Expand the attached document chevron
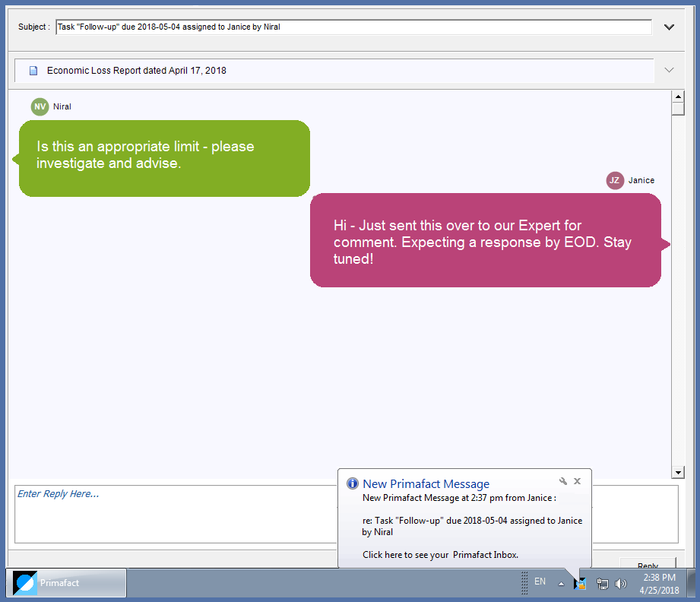 point(669,70)
